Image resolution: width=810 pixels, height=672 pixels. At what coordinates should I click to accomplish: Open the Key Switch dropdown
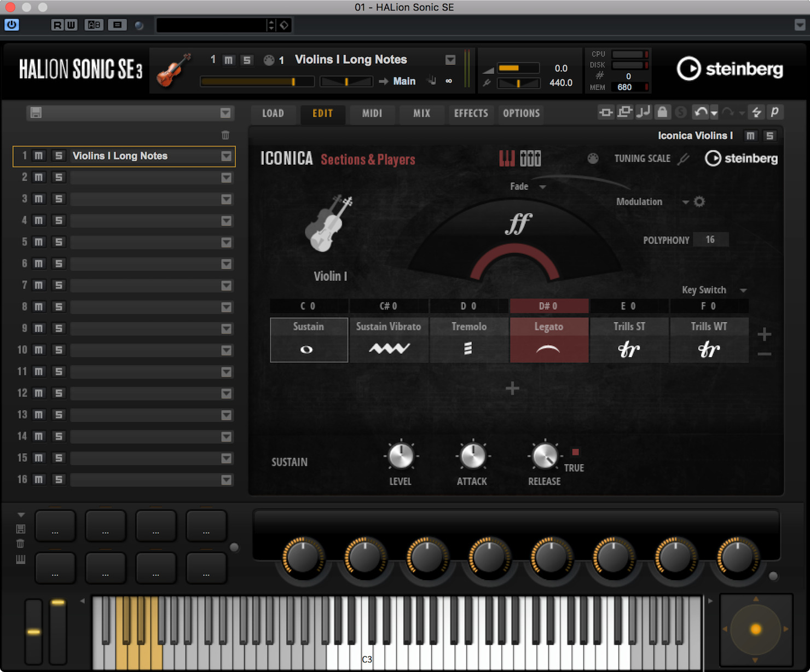pyautogui.click(x=743, y=290)
